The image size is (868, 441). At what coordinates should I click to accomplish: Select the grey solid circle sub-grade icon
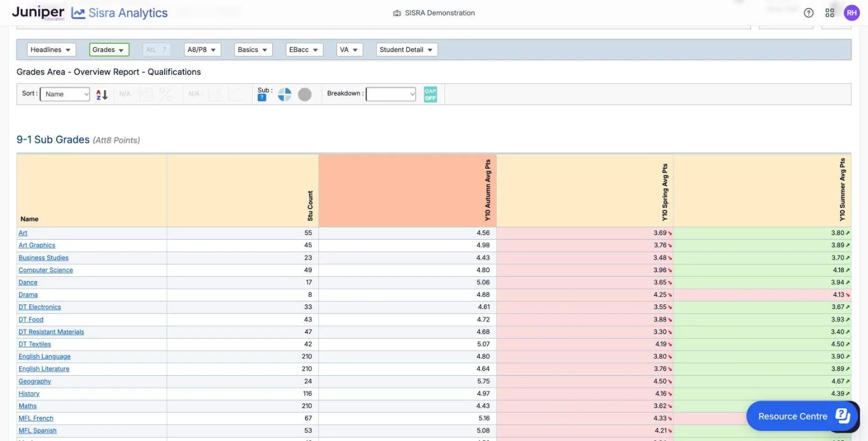click(x=305, y=94)
